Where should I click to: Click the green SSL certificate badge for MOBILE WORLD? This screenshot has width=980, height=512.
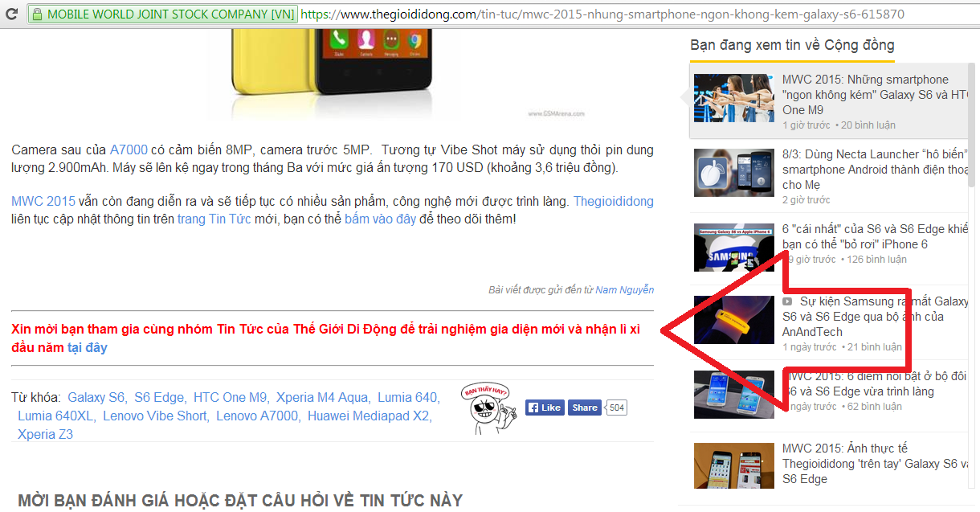[x=162, y=14]
